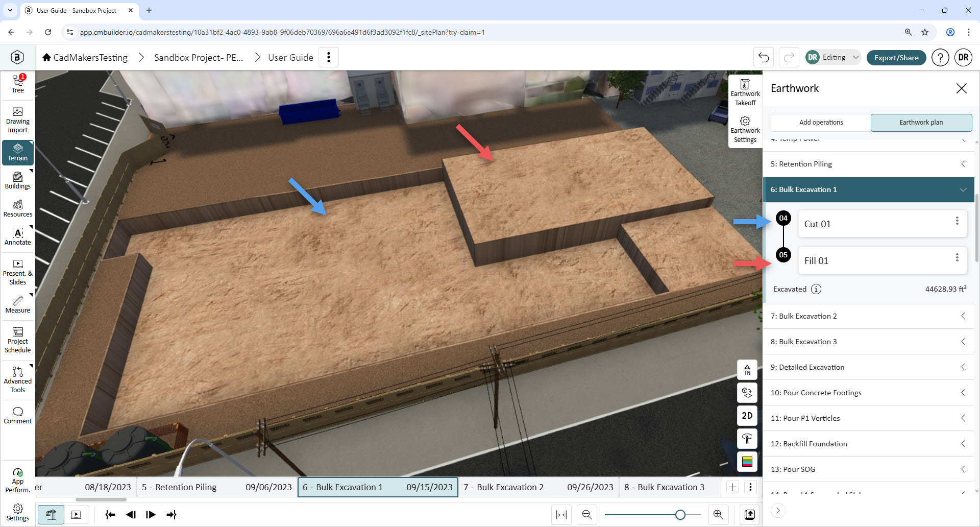
Task: Expand 5: Retention Piling step
Action: click(x=868, y=164)
